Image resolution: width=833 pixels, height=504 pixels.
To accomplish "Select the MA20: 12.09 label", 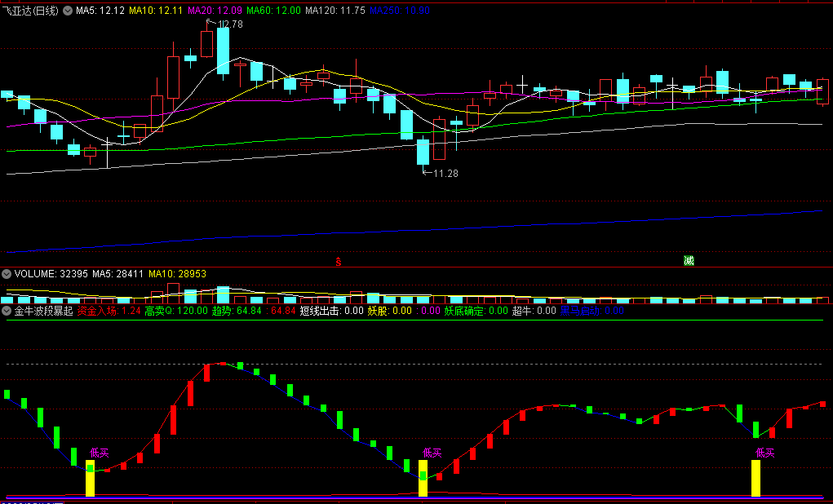I will pos(215,10).
